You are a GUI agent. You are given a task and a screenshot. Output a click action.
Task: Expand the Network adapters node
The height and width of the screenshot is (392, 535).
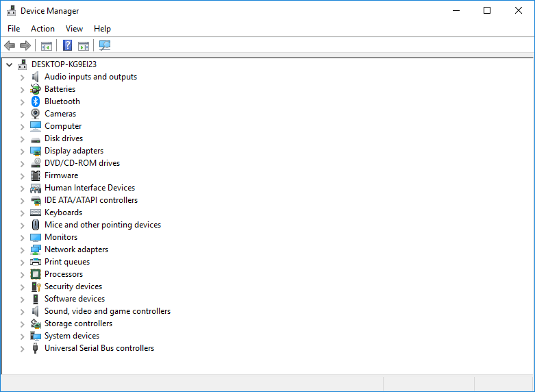[x=22, y=249]
